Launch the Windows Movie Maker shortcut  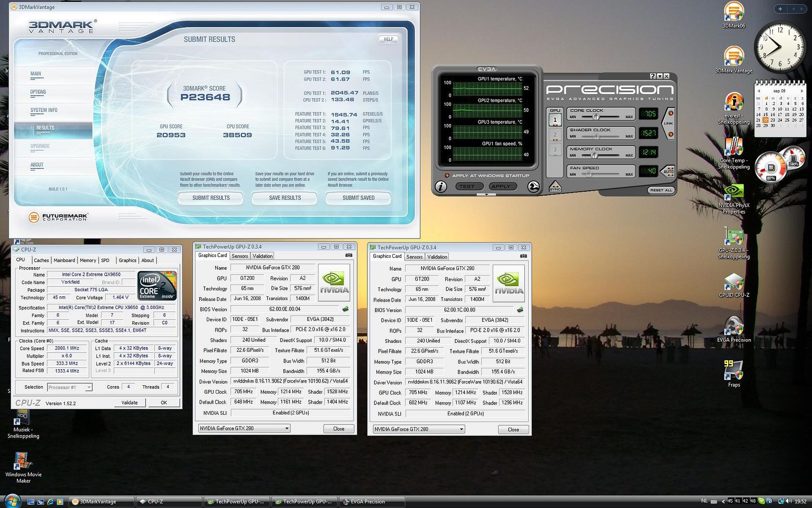[23, 468]
